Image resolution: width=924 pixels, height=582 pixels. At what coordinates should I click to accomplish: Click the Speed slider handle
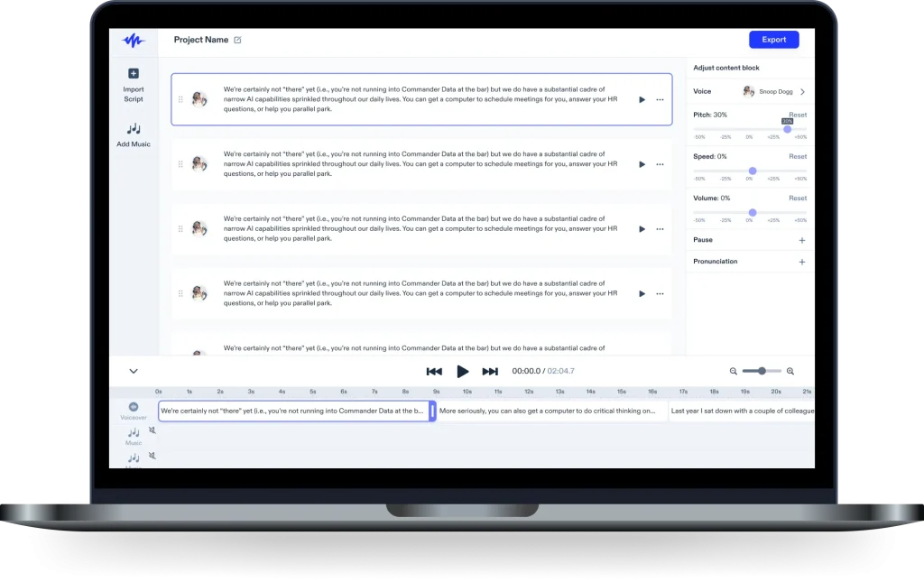[753, 171]
